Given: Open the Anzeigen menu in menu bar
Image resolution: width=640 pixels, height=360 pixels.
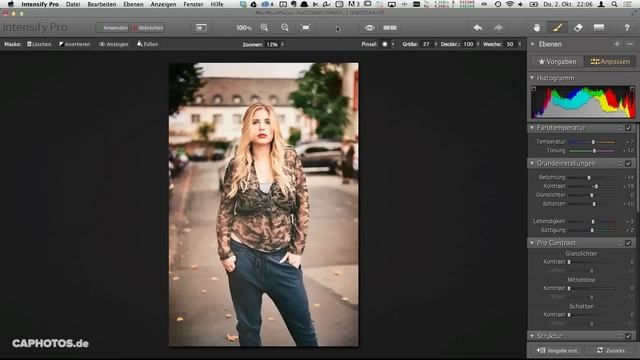Looking at the screenshot, I should pos(163,4).
